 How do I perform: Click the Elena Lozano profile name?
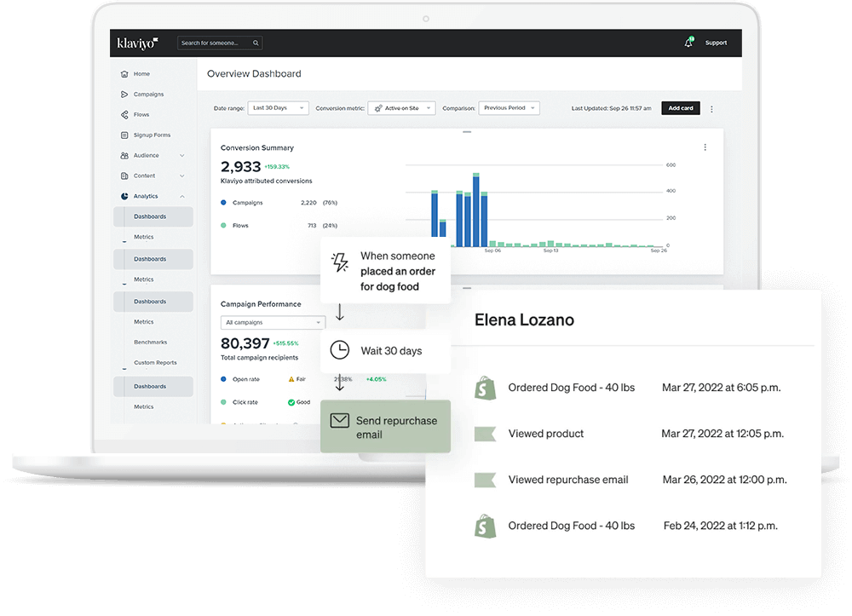coord(524,320)
